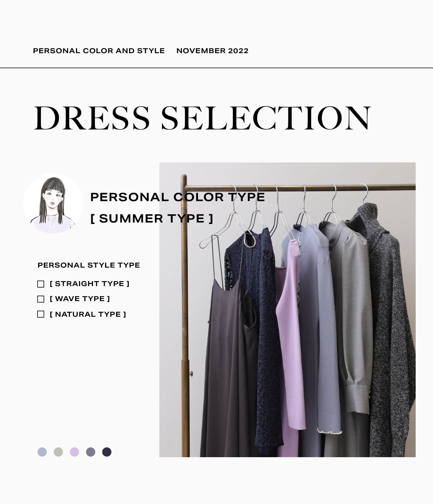The image size is (433, 504).
Task: Click the PERSONAL COLOR AND STYLE header text
Action: (x=99, y=51)
